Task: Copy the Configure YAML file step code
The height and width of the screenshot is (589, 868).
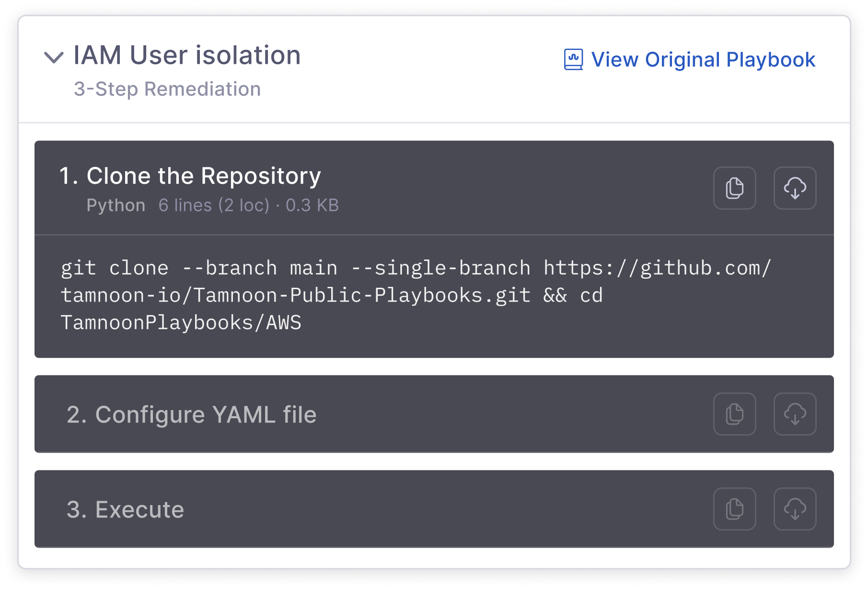Action: click(x=735, y=413)
